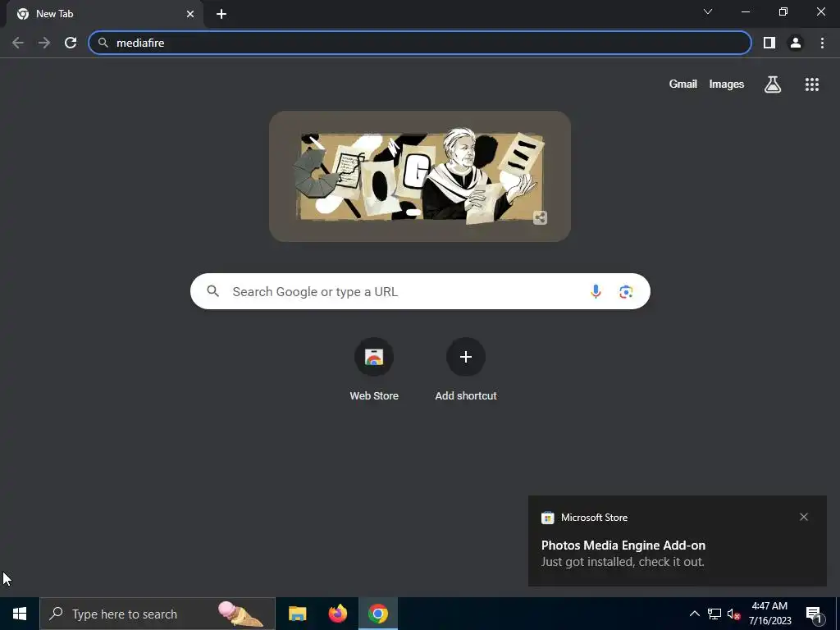Open the Google apps grid
840x630 pixels.
tap(812, 84)
